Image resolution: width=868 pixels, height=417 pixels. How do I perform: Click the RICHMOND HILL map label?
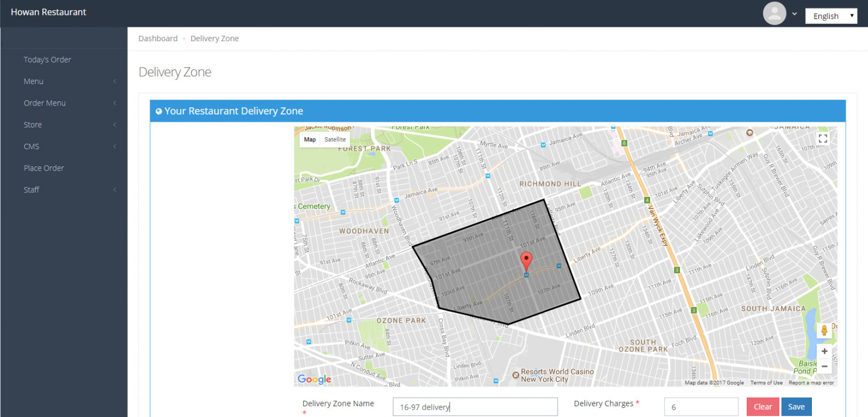coord(550,184)
